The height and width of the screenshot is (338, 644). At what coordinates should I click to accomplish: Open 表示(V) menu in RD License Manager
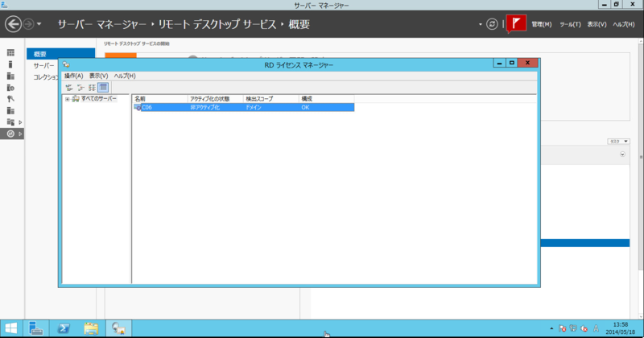click(x=98, y=76)
